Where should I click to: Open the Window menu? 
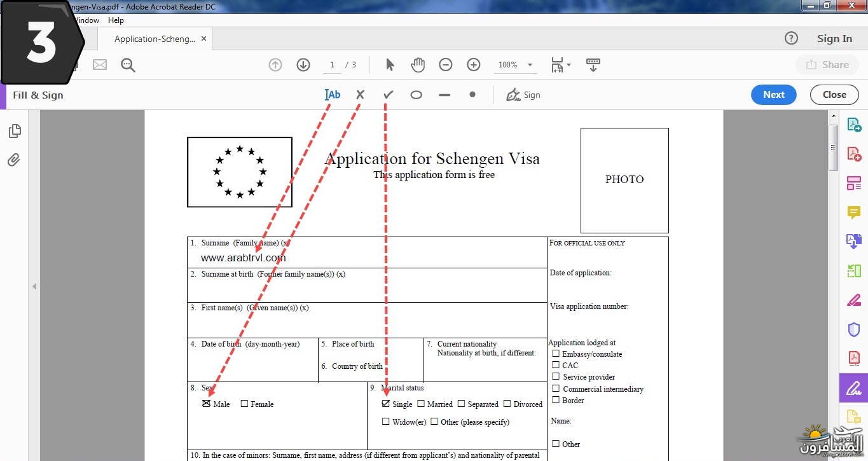point(85,20)
